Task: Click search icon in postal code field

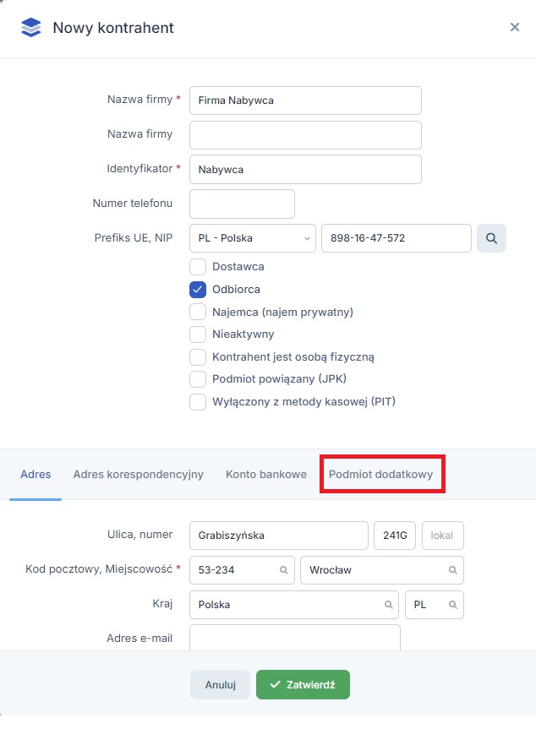Action: [x=283, y=570]
